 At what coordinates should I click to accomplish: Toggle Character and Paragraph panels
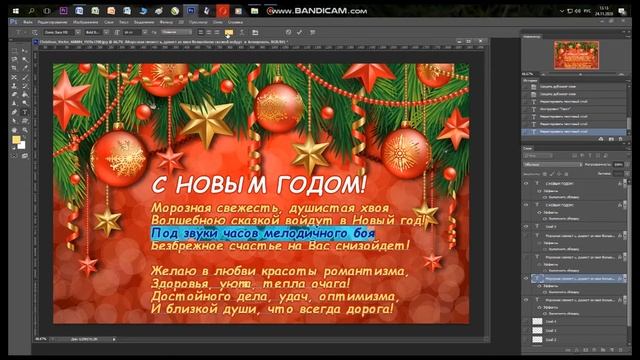255,32
